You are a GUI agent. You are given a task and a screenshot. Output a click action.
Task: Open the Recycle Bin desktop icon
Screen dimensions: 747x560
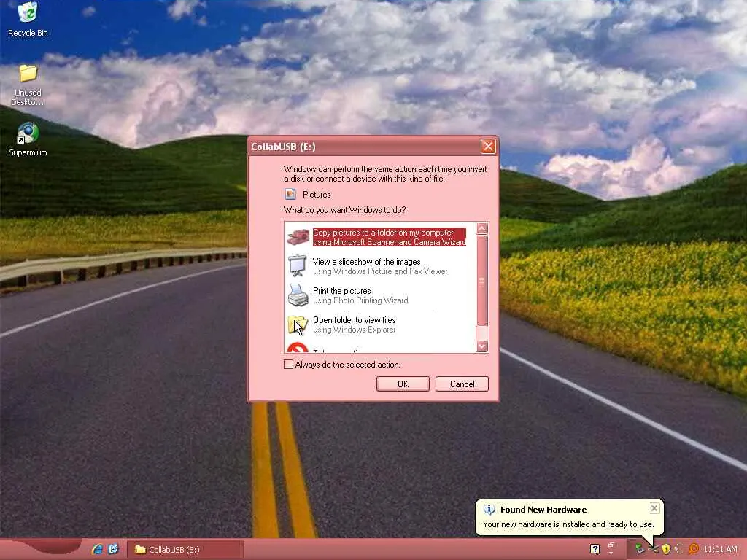(x=28, y=19)
